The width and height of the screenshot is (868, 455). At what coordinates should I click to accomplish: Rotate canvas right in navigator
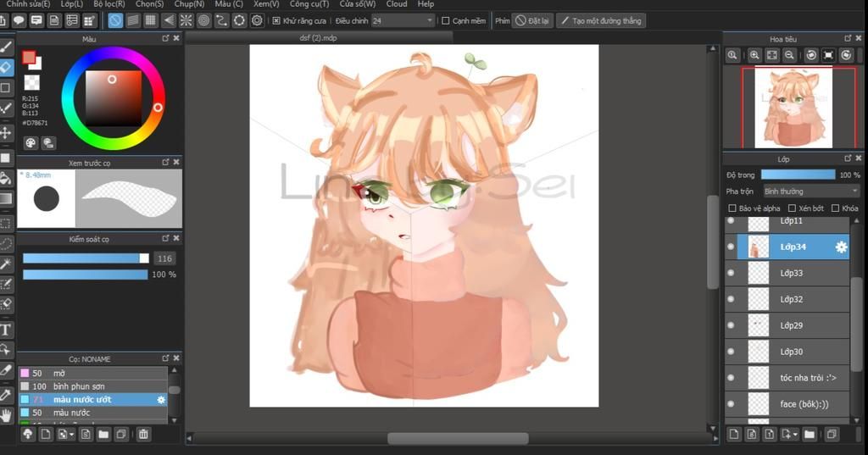[x=846, y=55]
